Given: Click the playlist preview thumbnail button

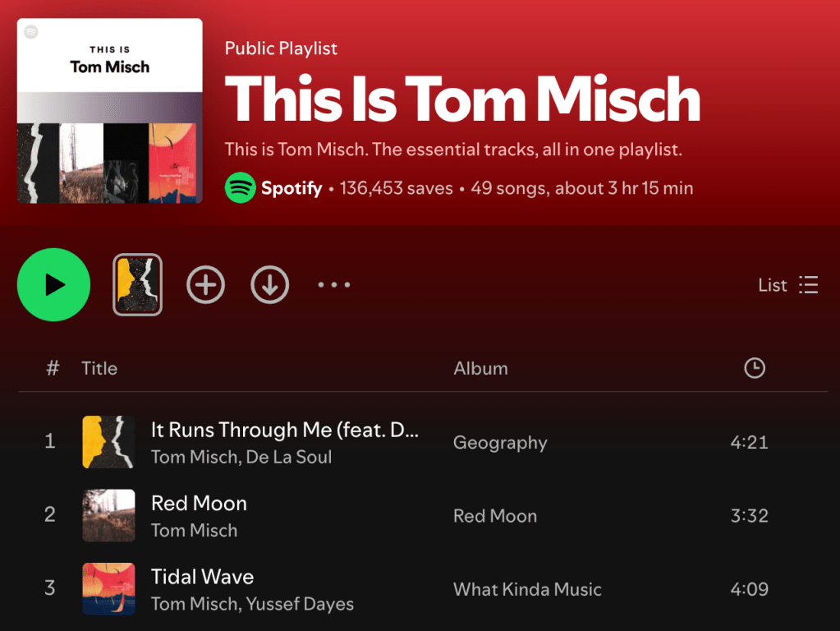Looking at the screenshot, I should coord(137,285).
